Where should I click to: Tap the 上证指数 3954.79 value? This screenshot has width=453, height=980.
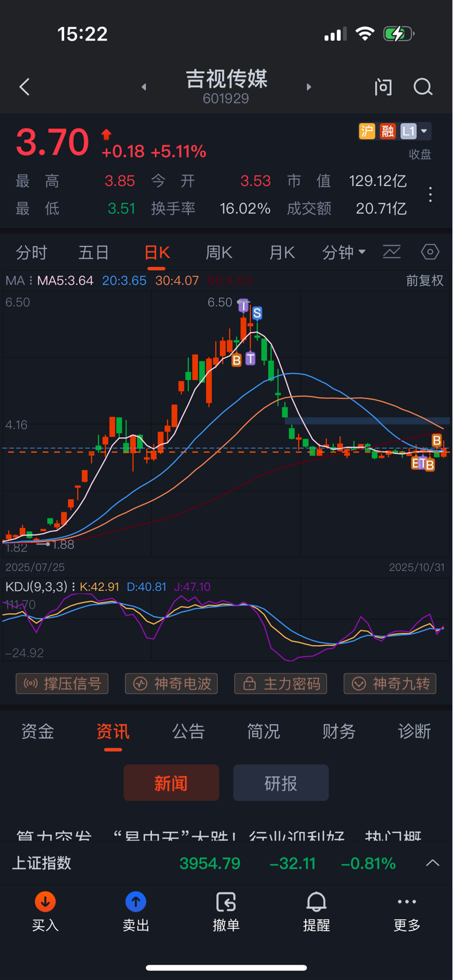point(210,863)
